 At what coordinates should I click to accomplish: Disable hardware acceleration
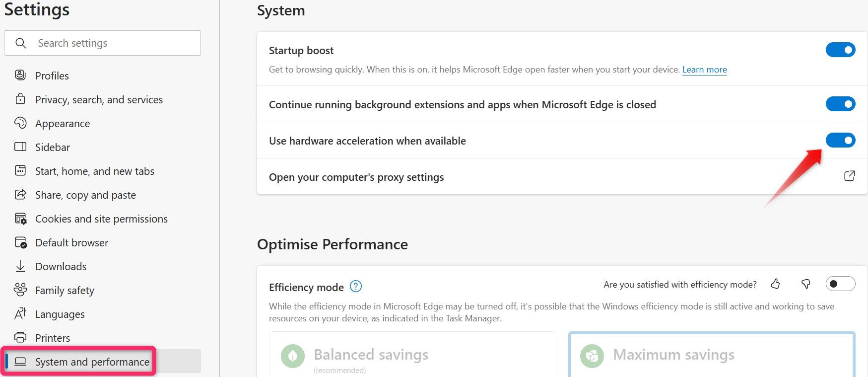840,140
